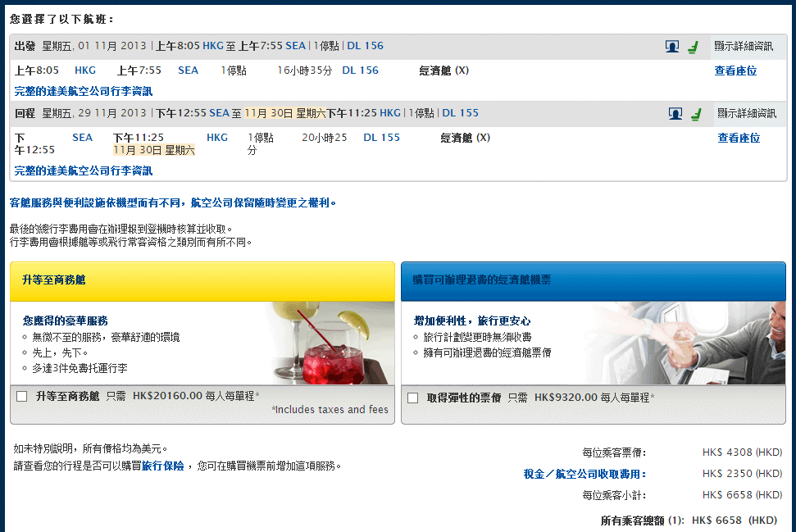Click the blue 購買可辦理退費的經濟艙機票 header
The width and height of the screenshot is (796, 532).
593,281
